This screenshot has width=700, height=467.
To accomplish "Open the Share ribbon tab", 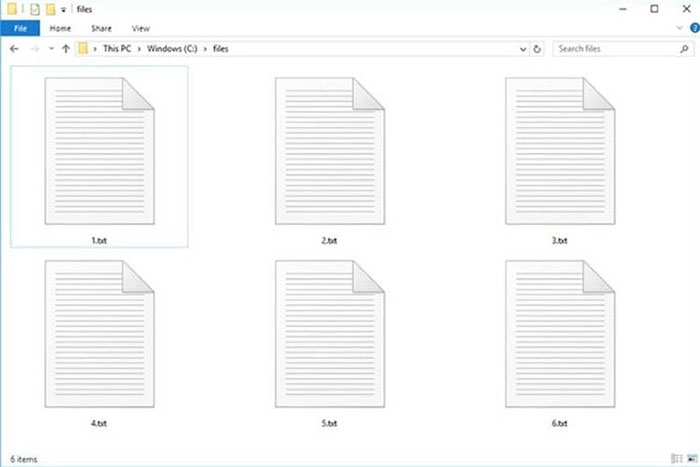I will coord(102,29).
